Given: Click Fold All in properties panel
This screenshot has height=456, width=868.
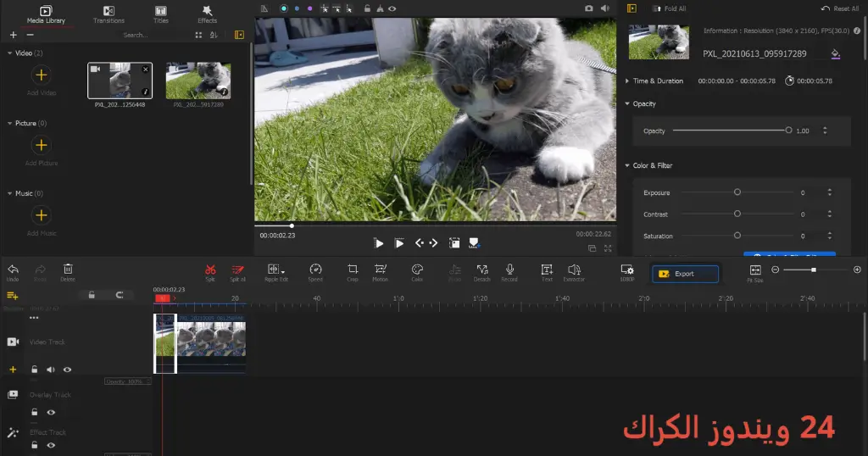Looking at the screenshot, I should pyautogui.click(x=670, y=8).
